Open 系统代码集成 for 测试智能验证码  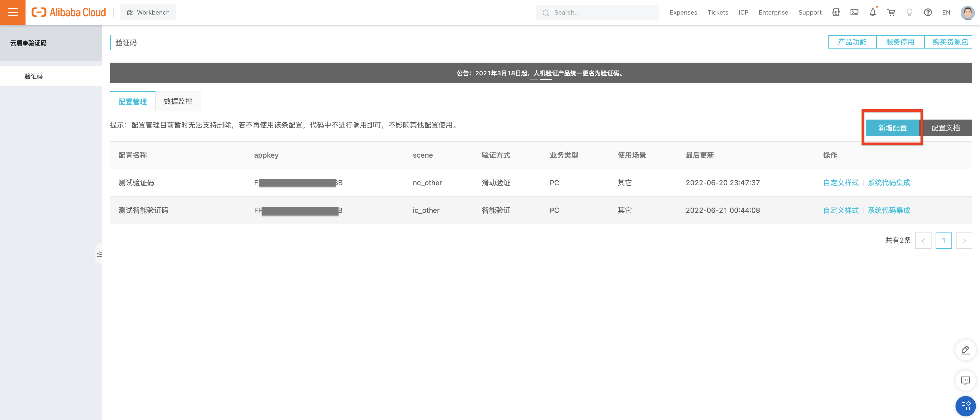coord(889,210)
